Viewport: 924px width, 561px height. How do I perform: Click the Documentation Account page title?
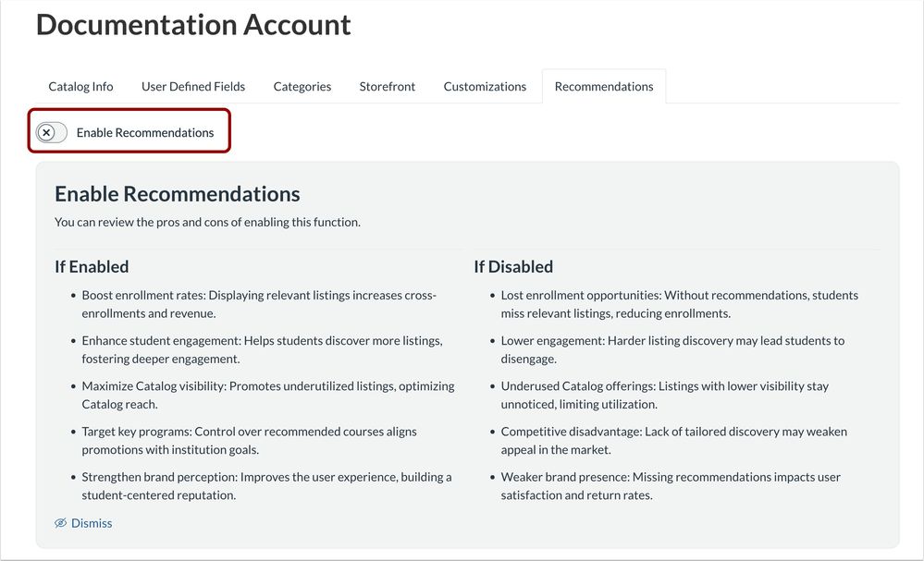pyautogui.click(x=193, y=25)
